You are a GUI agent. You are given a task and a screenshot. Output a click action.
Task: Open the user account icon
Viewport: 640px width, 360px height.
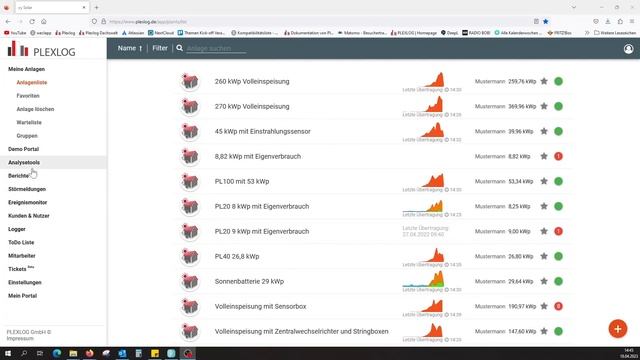(628, 49)
